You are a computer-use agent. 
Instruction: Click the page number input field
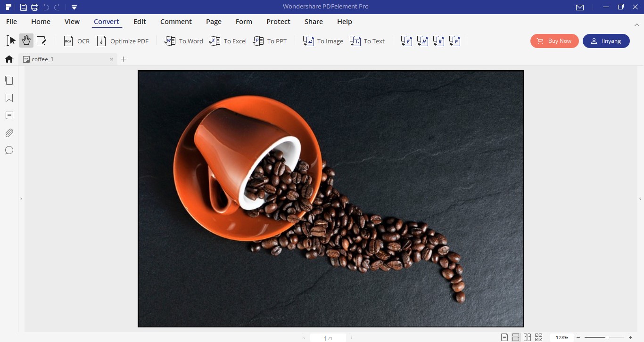click(328, 338)
